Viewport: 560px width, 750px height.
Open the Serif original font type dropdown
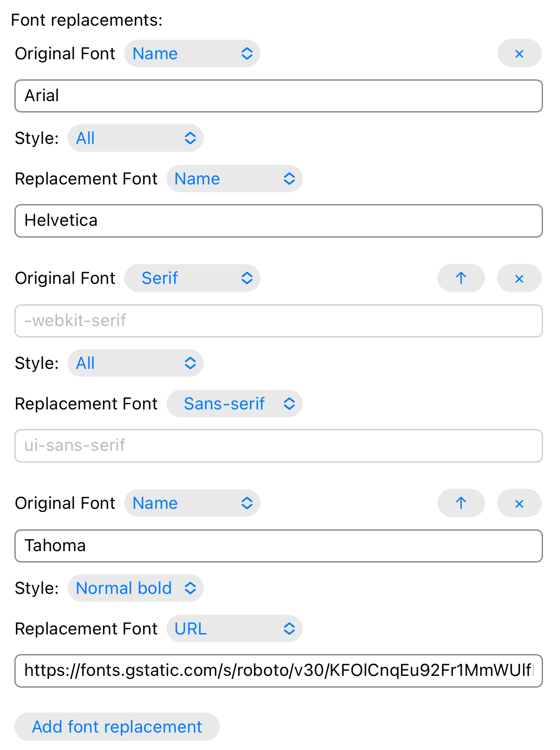tap(192, 278)
